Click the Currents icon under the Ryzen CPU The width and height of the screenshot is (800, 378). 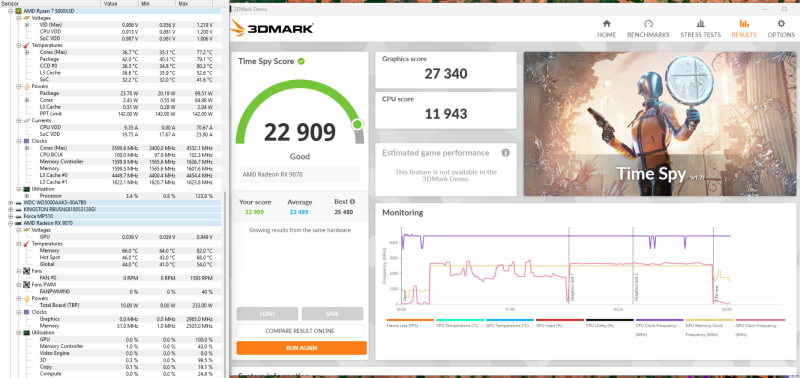point(26,120)
